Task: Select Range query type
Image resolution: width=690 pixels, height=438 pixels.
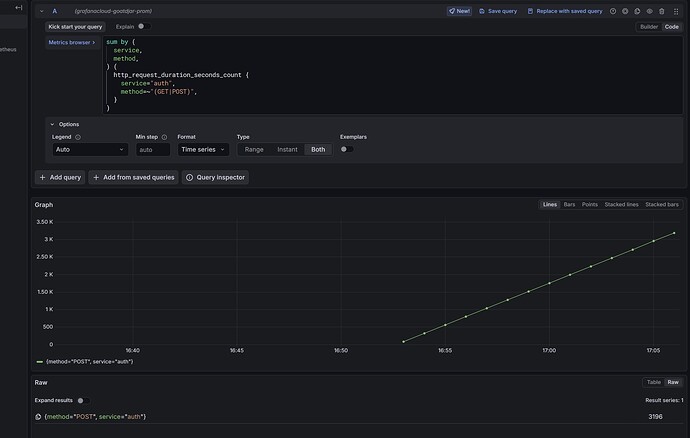Action: pos(254,150)
